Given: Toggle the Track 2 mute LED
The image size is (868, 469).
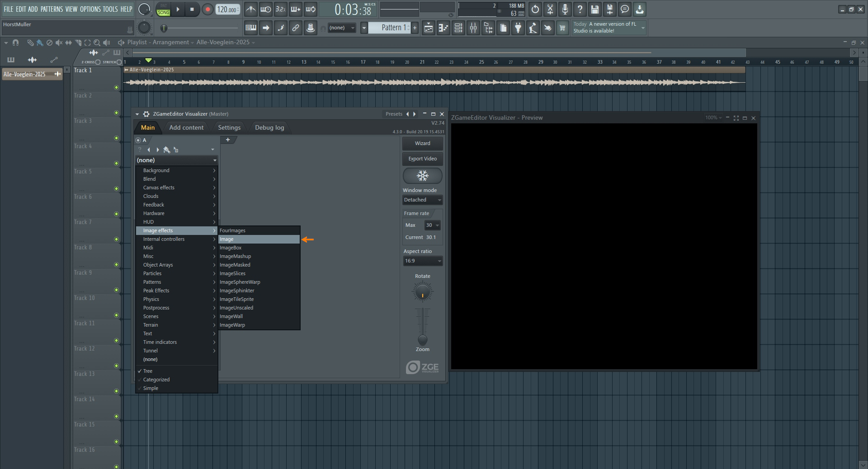Looking at the screenshot, I should click(116, 113).
